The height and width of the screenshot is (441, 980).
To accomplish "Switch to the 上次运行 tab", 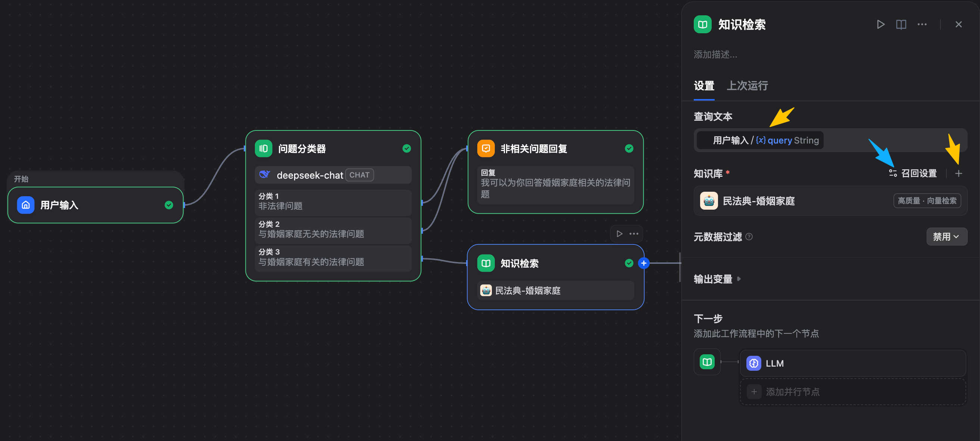I will [x=747, y=86].
